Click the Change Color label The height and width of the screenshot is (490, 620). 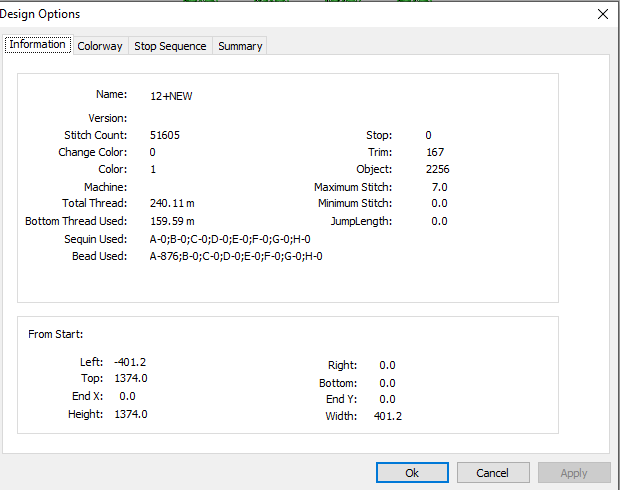93,152
